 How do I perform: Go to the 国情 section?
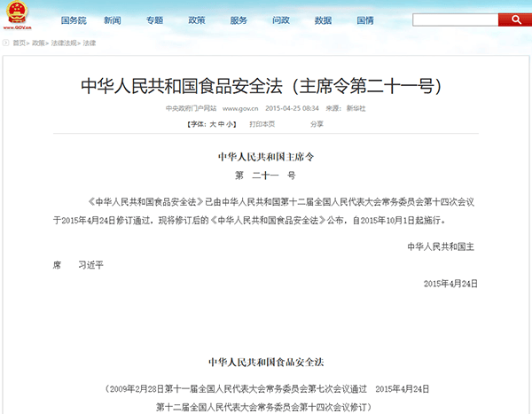(364, 20)
